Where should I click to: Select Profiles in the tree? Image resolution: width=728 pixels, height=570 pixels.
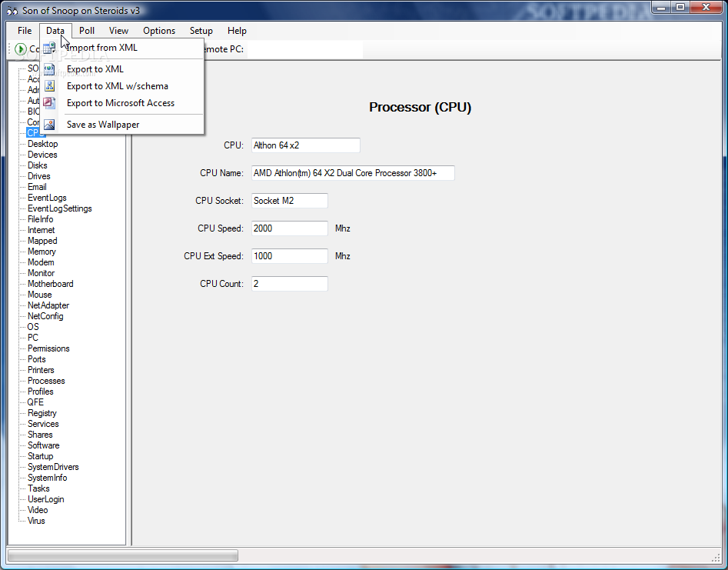(x=41, y=391)
